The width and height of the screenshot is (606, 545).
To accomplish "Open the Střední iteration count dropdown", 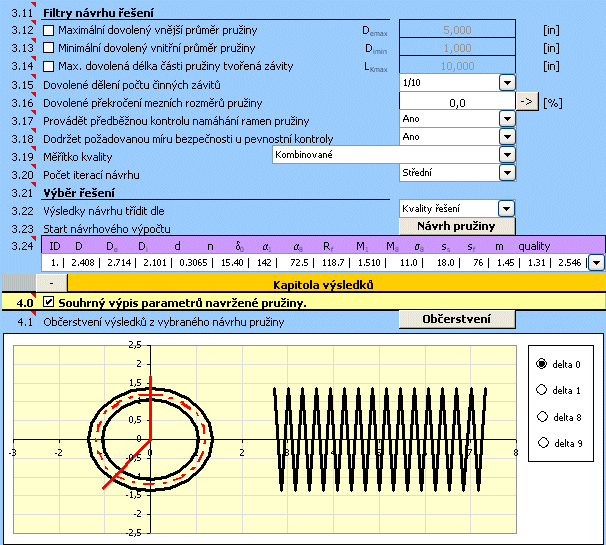I will [506, 172].
